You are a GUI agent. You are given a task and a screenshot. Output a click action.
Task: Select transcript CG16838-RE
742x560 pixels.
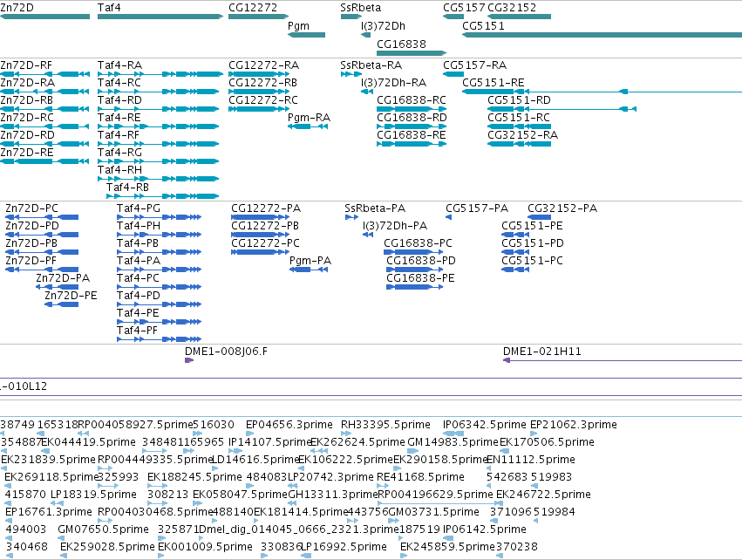pos(412,135)
